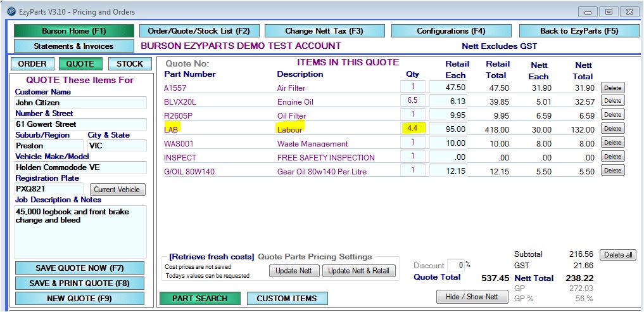Start a NEW QUOTE (F9)

[x=80, y=299]
